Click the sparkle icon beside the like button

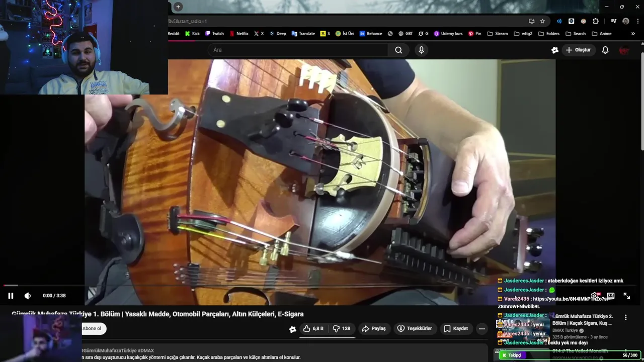pos(293,329)
